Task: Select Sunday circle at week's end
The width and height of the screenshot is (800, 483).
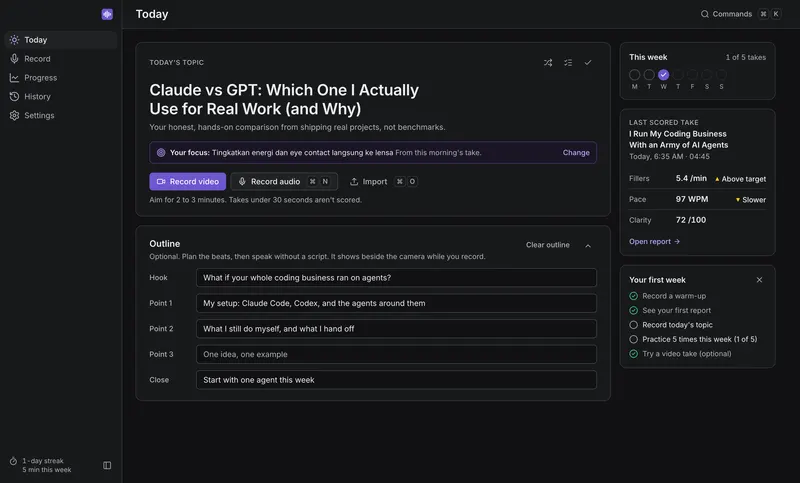Action: tap(721, 75)
